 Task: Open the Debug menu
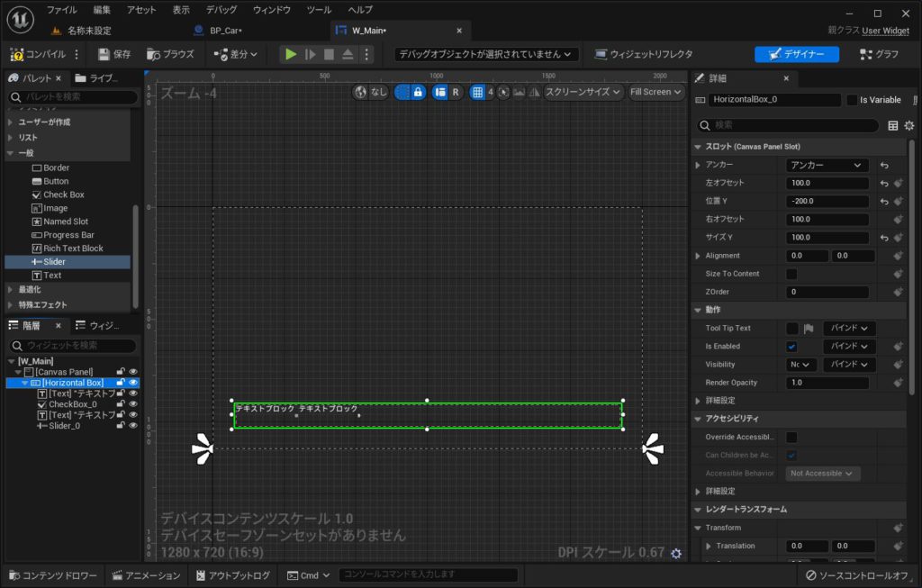pos(221,10)
